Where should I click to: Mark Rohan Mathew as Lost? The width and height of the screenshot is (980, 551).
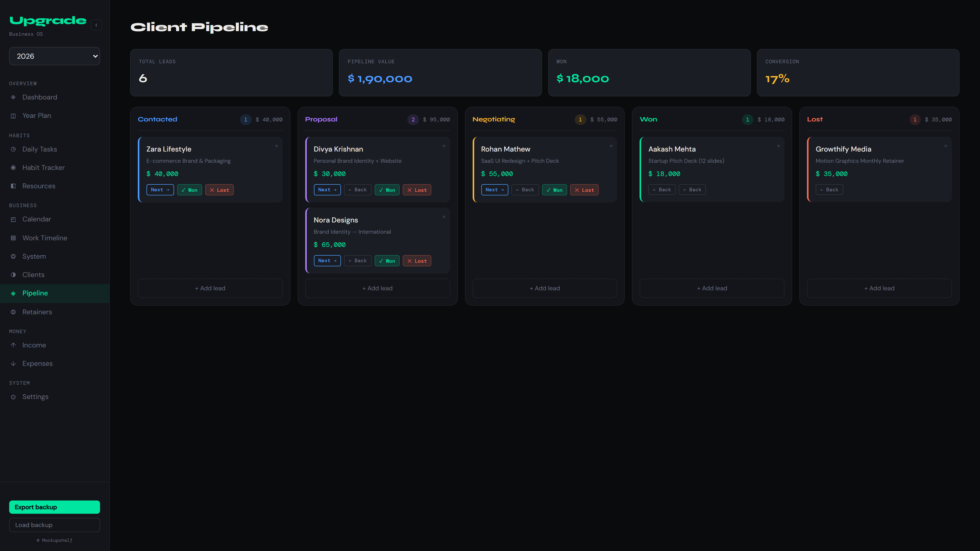(x=584, y=190)
